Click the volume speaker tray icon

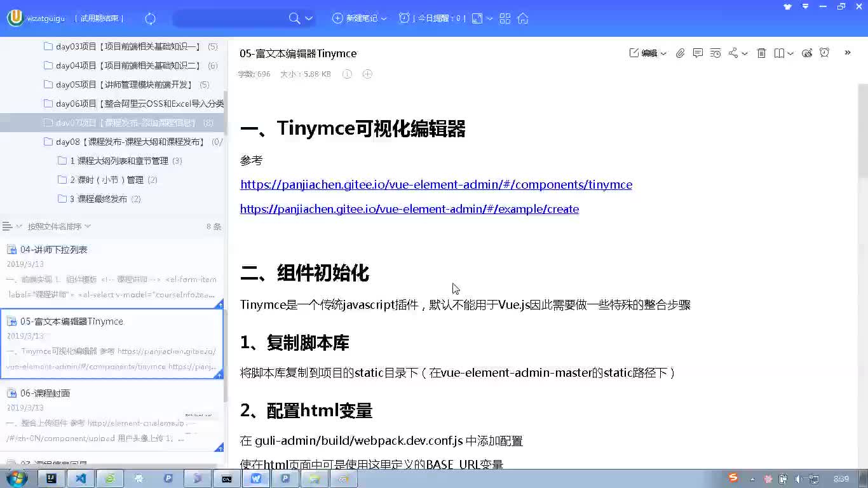799,479
